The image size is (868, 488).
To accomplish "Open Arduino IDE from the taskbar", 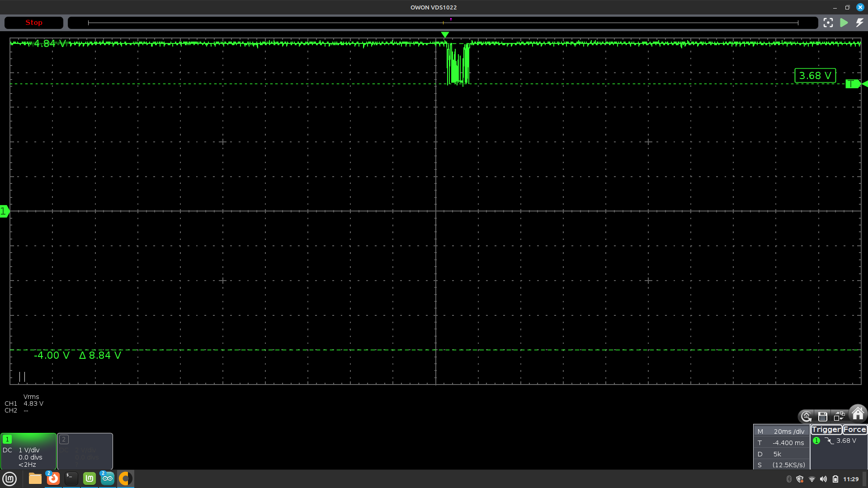I will point(107,479).
